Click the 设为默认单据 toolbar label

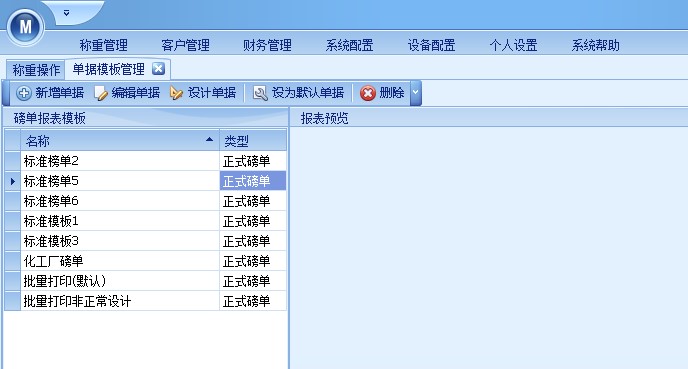[x=308, y=93]
